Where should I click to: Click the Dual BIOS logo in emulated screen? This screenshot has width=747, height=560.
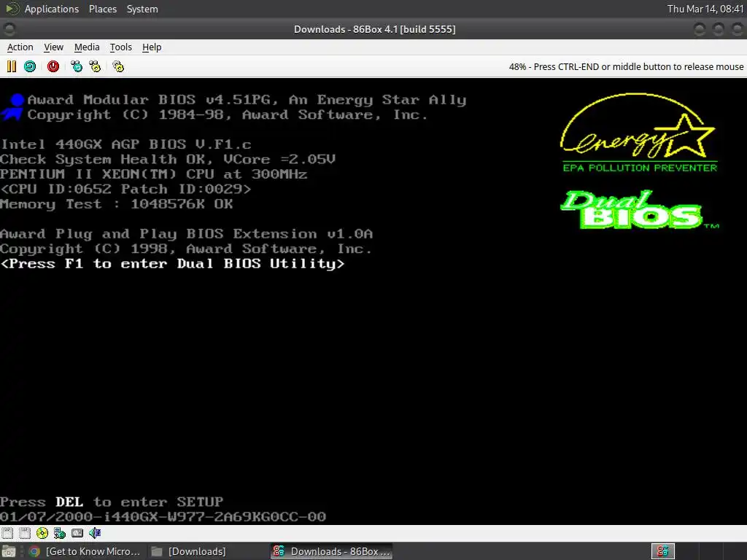(639, 209)
